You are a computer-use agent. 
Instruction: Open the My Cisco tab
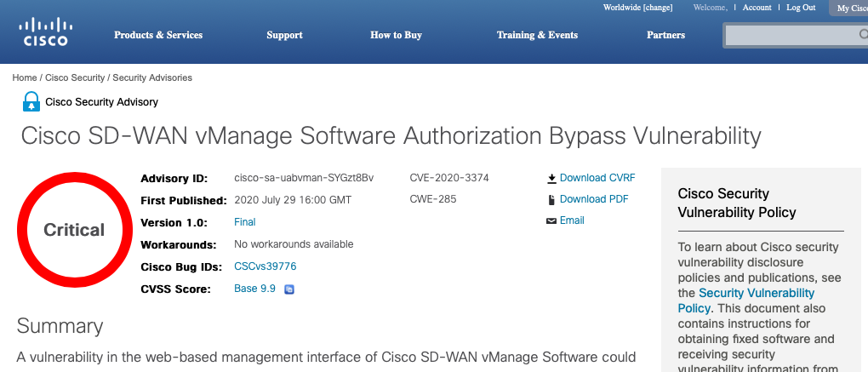pos(848,8)
